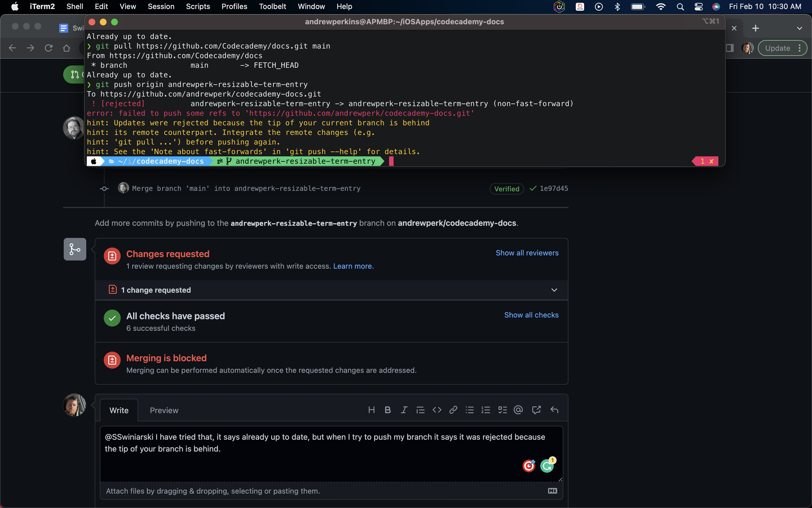Mention a user with the @ icon
Screen dimensions: 812x508
tap(518, 410)
